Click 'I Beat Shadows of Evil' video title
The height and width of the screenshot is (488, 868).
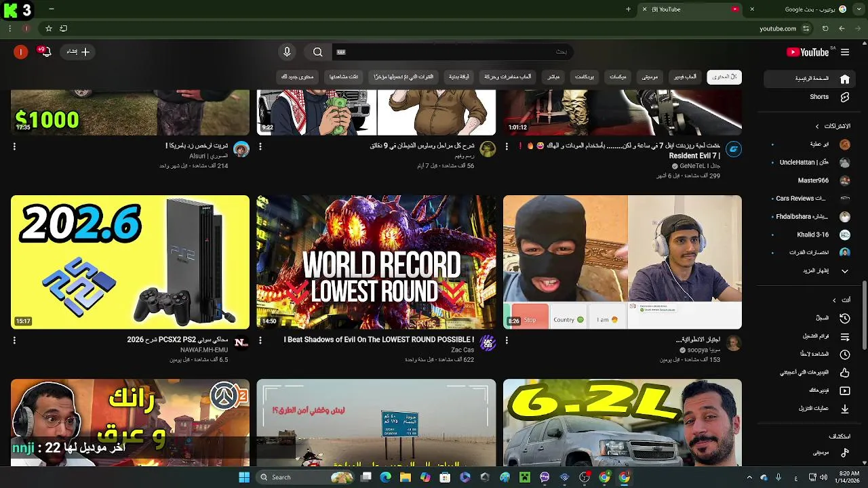tap(378, 340)
